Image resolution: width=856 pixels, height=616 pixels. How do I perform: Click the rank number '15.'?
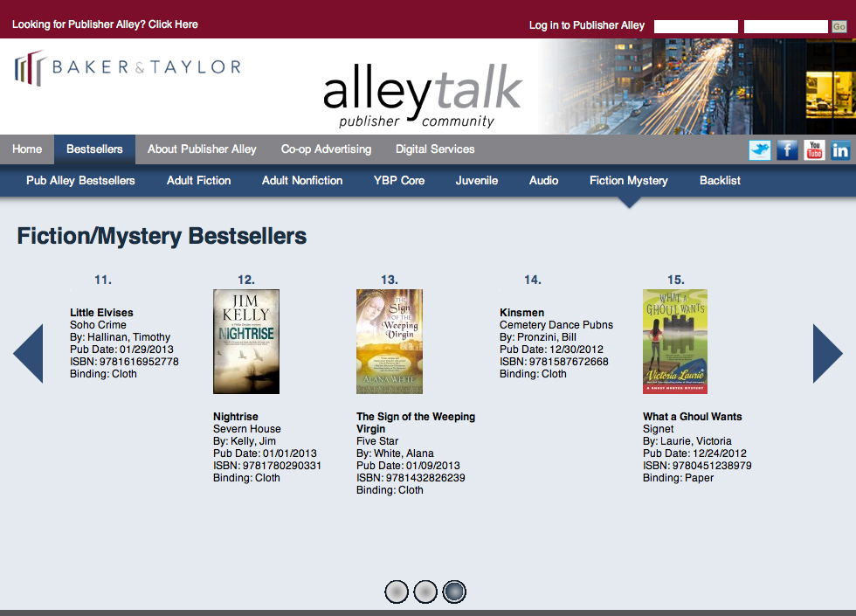[x=676, y=280]
